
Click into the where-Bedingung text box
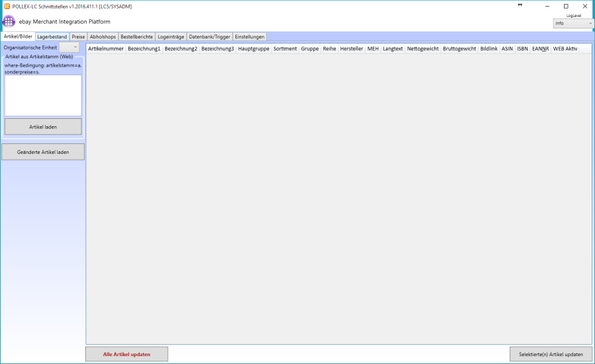point(43,95)
